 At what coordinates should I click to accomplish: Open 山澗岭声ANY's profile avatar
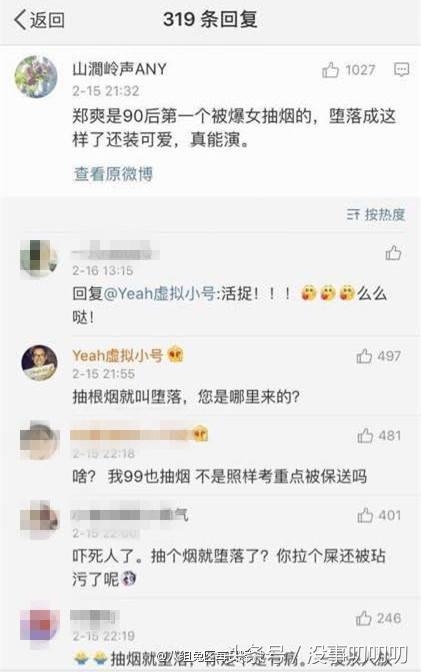(x=36, y=77)
